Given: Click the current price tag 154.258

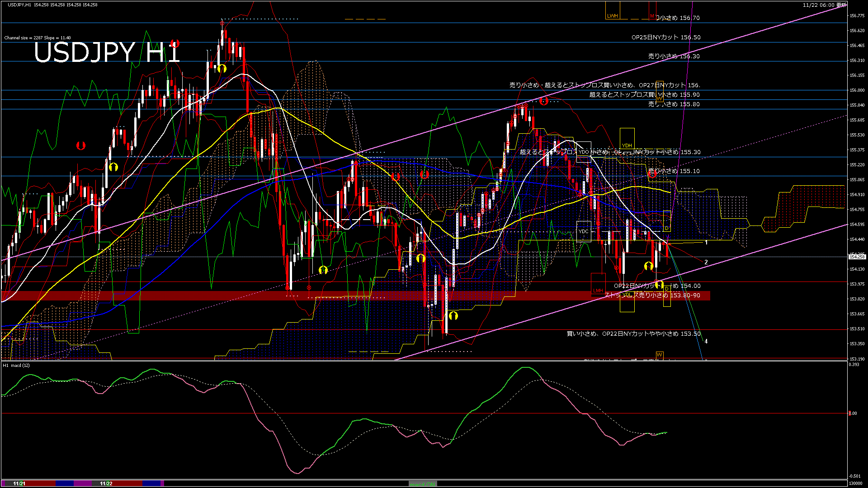Looking at the screenshot, I should coord(857,257).
